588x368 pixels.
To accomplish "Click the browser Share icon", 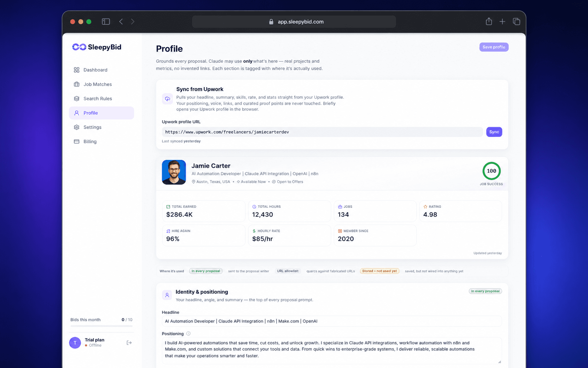I will pos(489,22).
